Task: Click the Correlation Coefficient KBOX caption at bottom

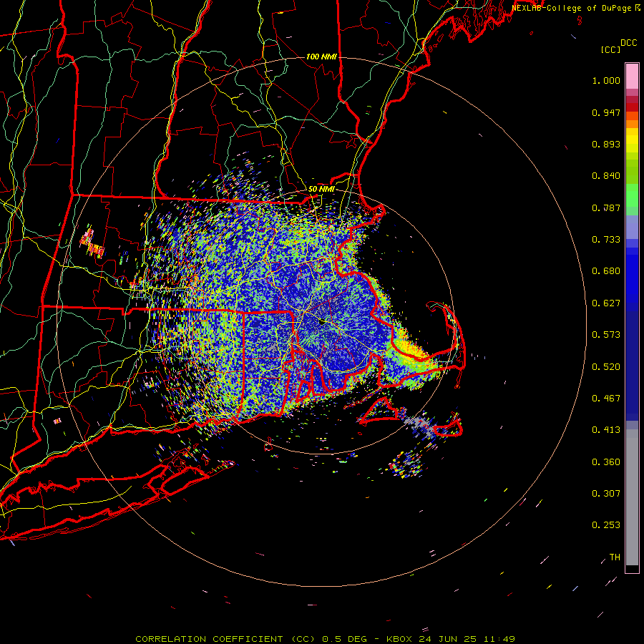Action: pos(325,639)
